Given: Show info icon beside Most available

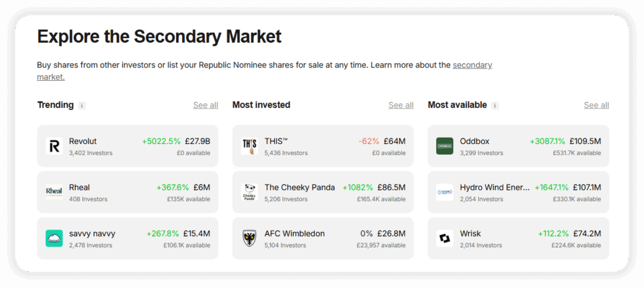Looking at the screenshot, I should pos(495,105).
